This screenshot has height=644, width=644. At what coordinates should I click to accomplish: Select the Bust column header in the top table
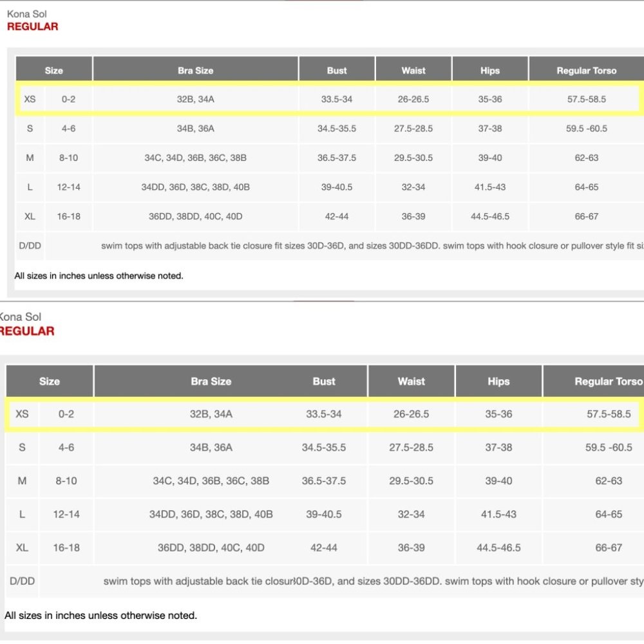coord(336,70)
